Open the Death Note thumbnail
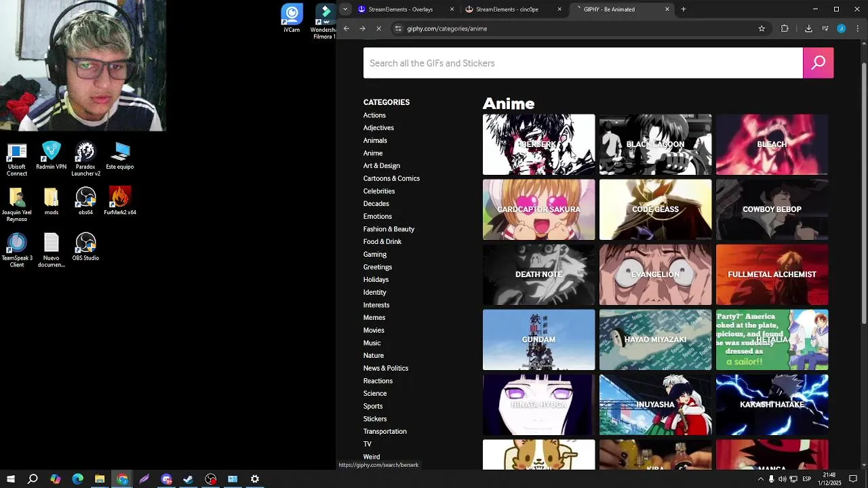This screenshot has height=488, width=868. click(538, 274)
